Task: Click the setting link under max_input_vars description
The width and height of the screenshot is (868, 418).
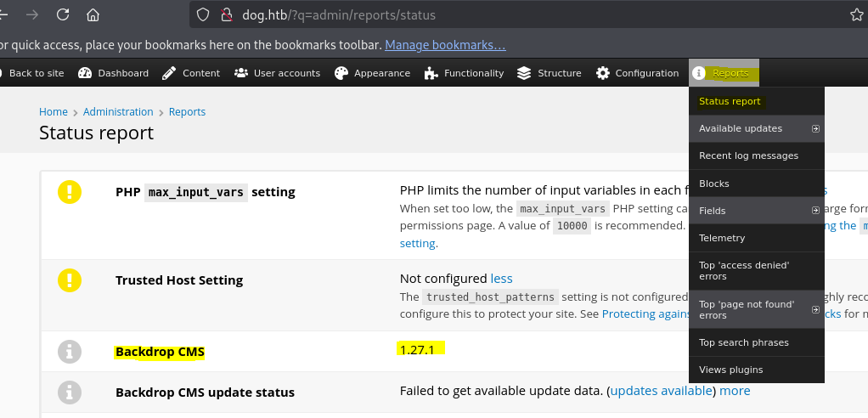Action: tap(418, 243)
